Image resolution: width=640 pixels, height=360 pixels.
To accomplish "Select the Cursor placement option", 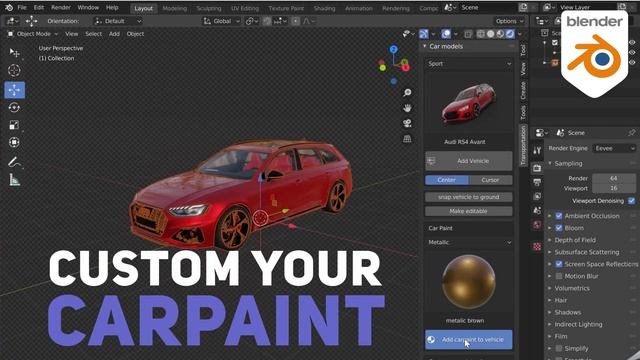I will (491, 180).
